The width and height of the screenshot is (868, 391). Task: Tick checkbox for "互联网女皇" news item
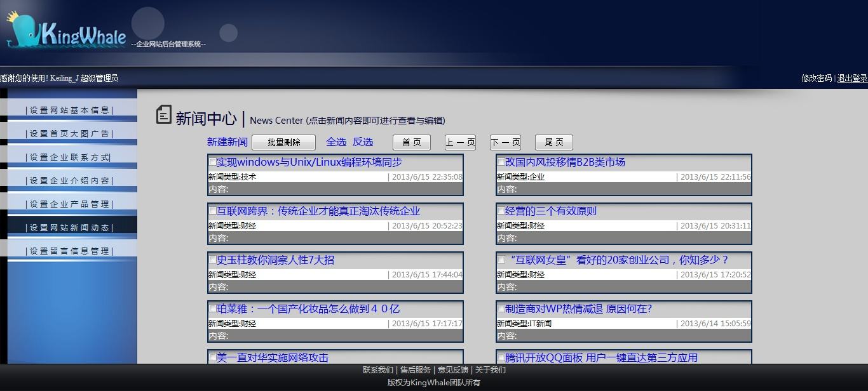(x=501, y=260)
